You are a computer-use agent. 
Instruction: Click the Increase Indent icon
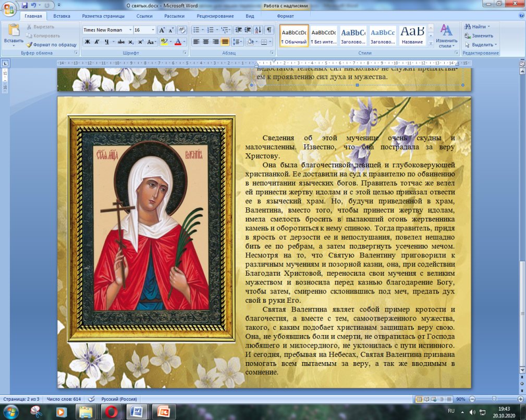248,30
